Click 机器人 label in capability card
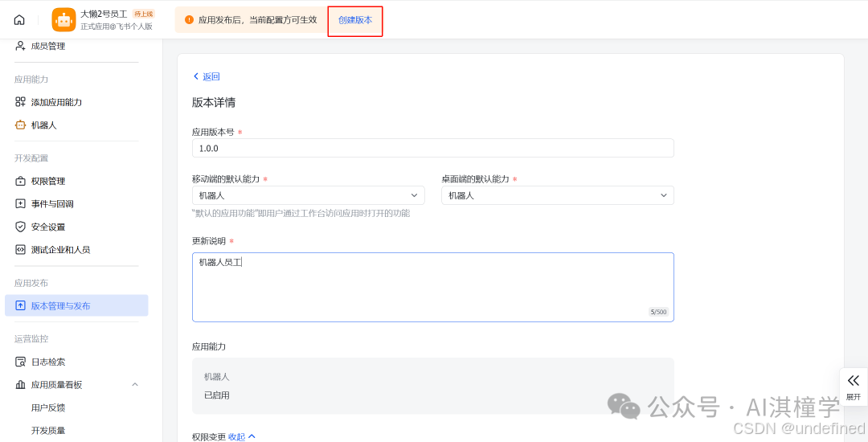 click(216, 377)
